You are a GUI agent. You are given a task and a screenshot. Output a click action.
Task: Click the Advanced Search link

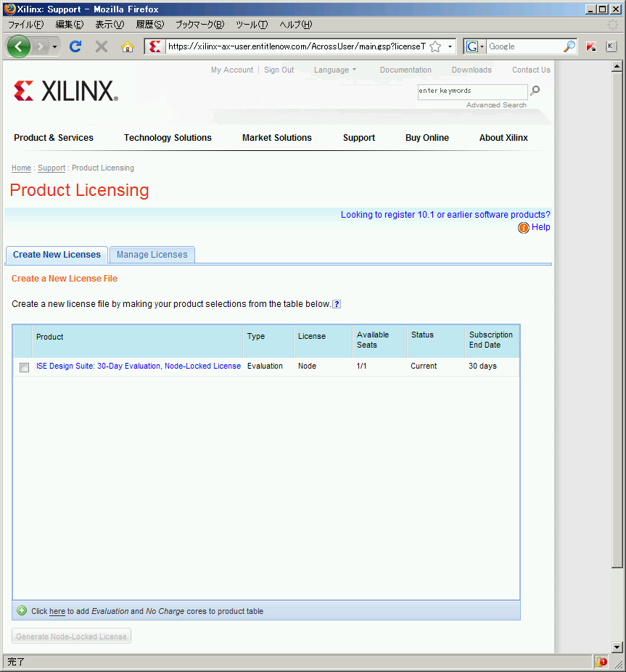(x=496, y=105)
